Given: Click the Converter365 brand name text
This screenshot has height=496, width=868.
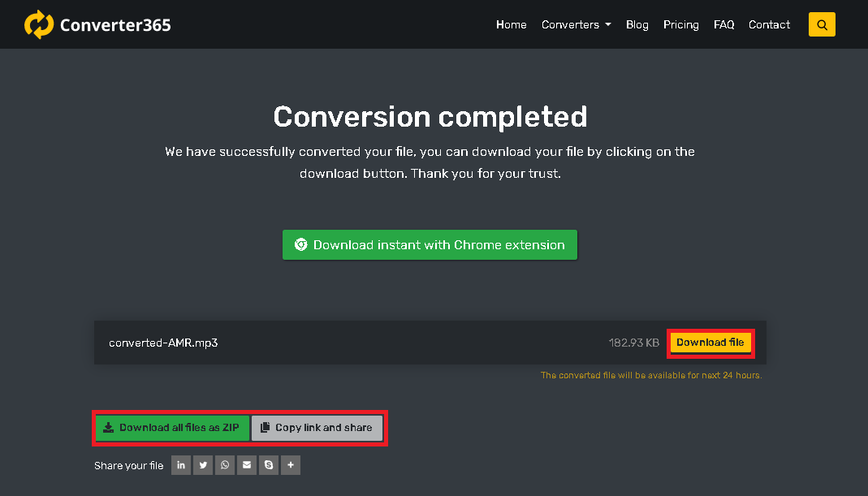Looking at the screenshot, I should 115,25.
